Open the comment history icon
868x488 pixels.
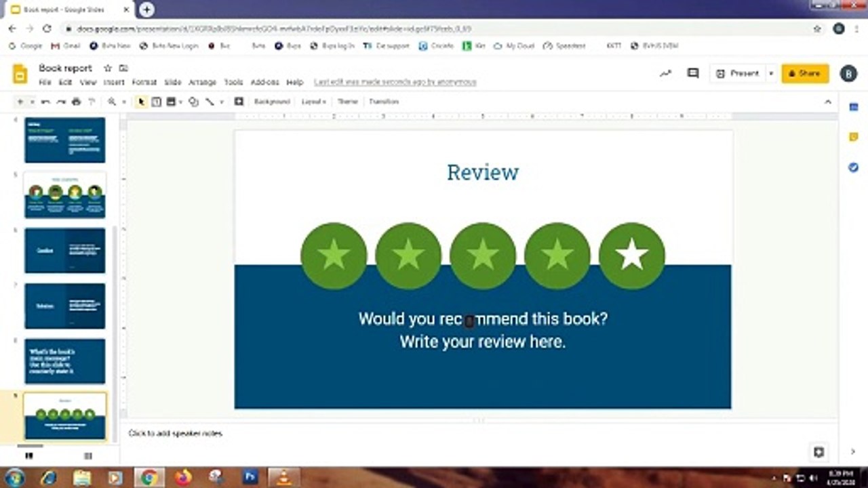click(x=692, y=73)
